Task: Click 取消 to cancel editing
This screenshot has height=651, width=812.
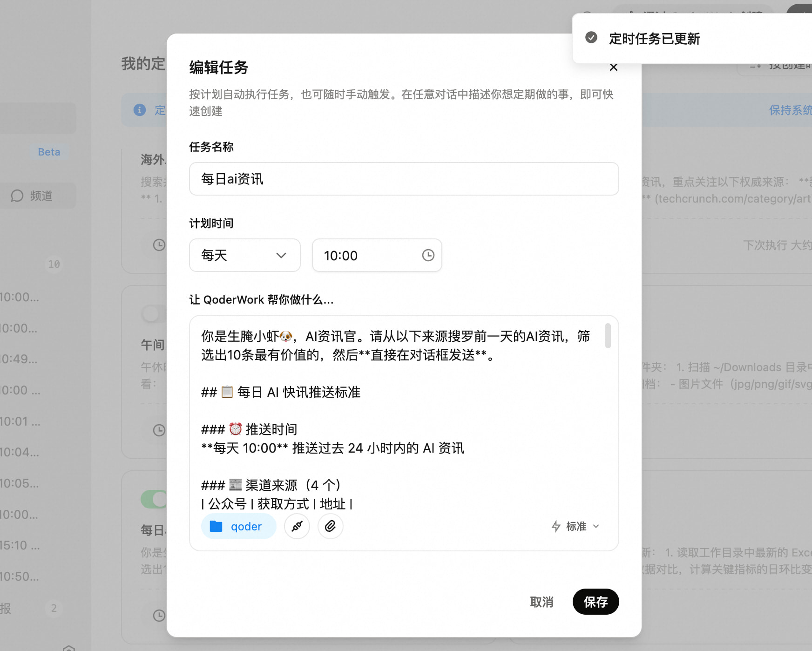Action: coord(541,602)
